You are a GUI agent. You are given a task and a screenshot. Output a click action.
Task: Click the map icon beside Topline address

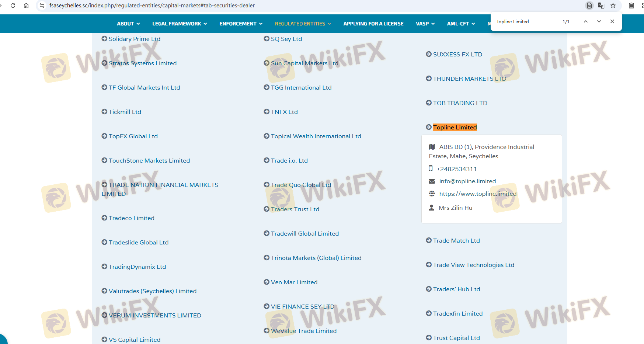pos(432,147)
